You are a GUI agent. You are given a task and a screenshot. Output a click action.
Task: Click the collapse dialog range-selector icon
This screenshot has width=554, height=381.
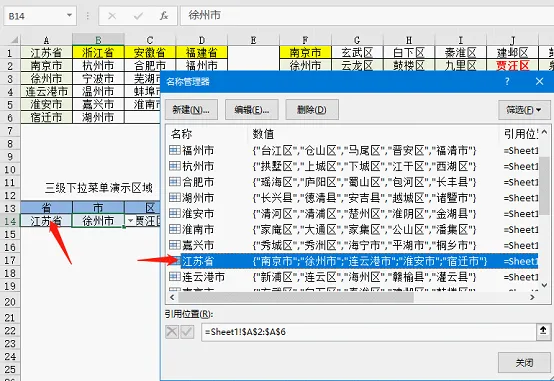pyautogui.click(x=543, y=332)
